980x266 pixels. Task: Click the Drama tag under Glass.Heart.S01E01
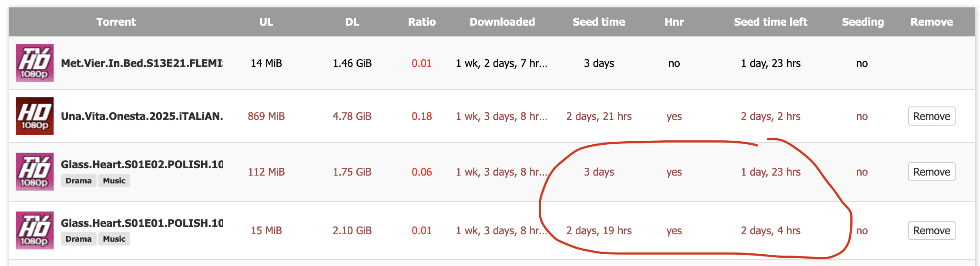coord(78,239)
